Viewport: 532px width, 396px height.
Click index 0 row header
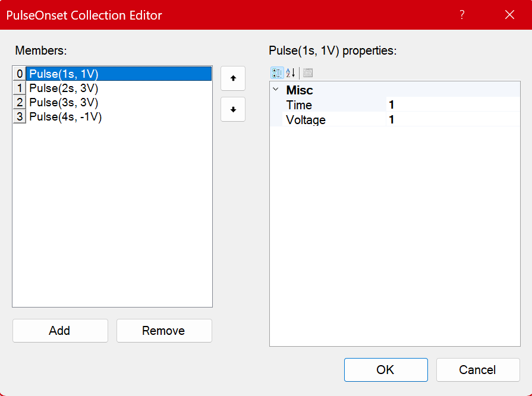coord(20,74)
